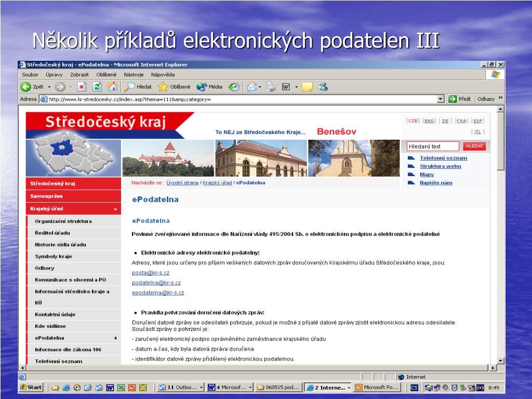Open the Napište nám link
This screenshot has width=532, height=399.
pyautogui.click(x=436, y=183)
